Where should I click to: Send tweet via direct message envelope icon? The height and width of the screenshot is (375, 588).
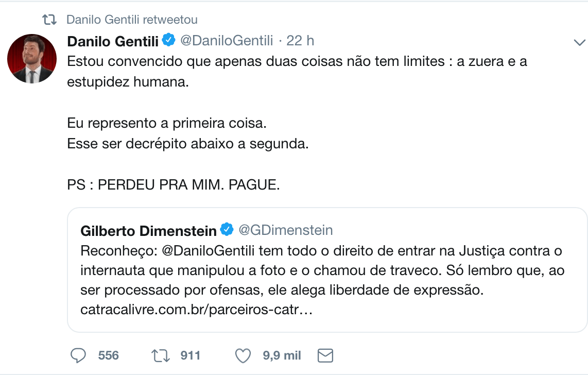pos(325,355)
